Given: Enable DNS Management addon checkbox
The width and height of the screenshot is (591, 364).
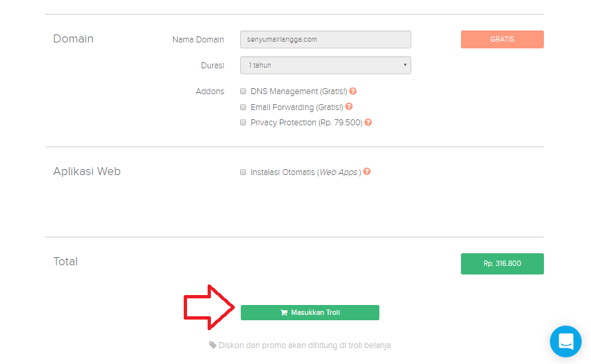Looking at the screenshot, I should (243, 91).
